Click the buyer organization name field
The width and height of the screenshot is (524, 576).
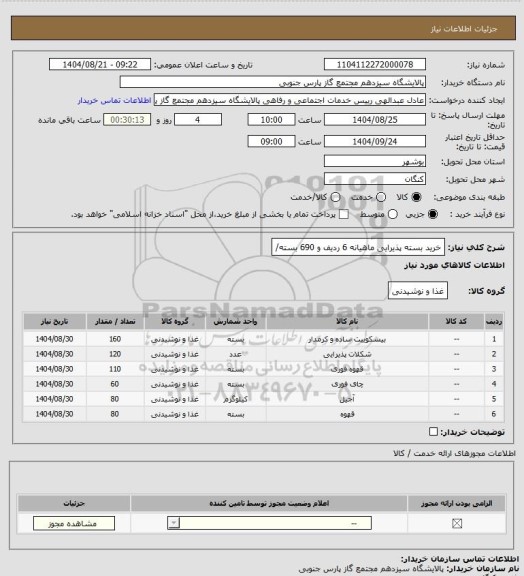273,82
